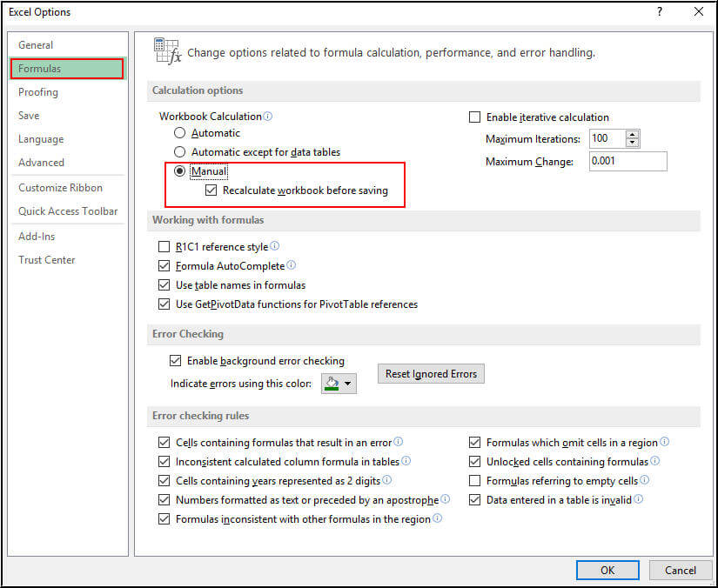Click info icon beside Formula AutoComplete

(292, 265)
